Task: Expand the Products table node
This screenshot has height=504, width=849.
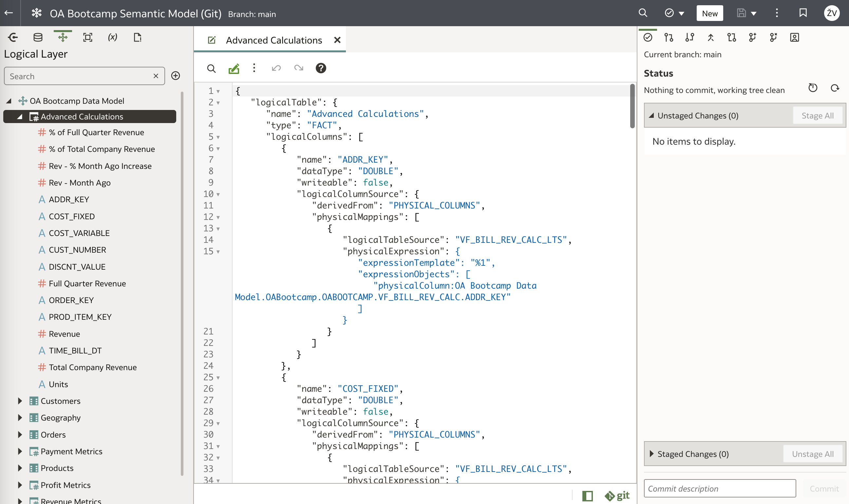Action: click(x=20, y=468)
